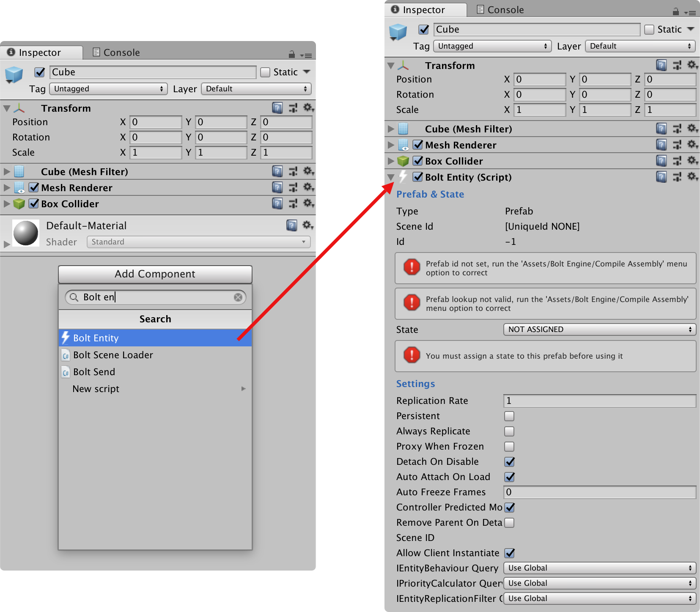
Task: Open right Inspector panel options menu
Action: 690,13
